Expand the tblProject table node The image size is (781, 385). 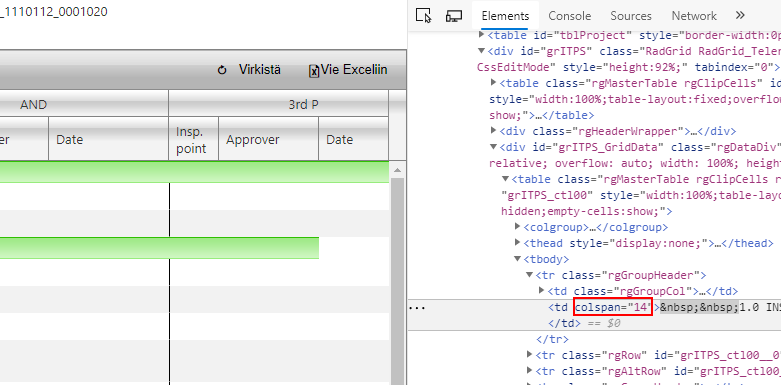481,35
